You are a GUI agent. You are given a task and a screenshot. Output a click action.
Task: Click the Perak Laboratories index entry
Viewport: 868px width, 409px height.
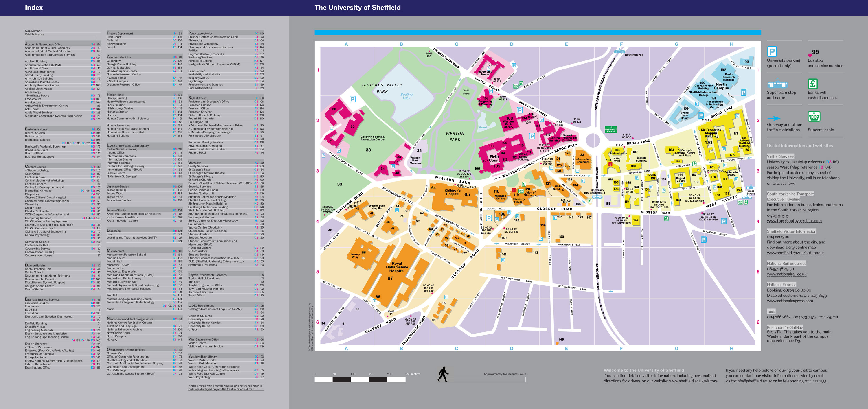[226, 33]
